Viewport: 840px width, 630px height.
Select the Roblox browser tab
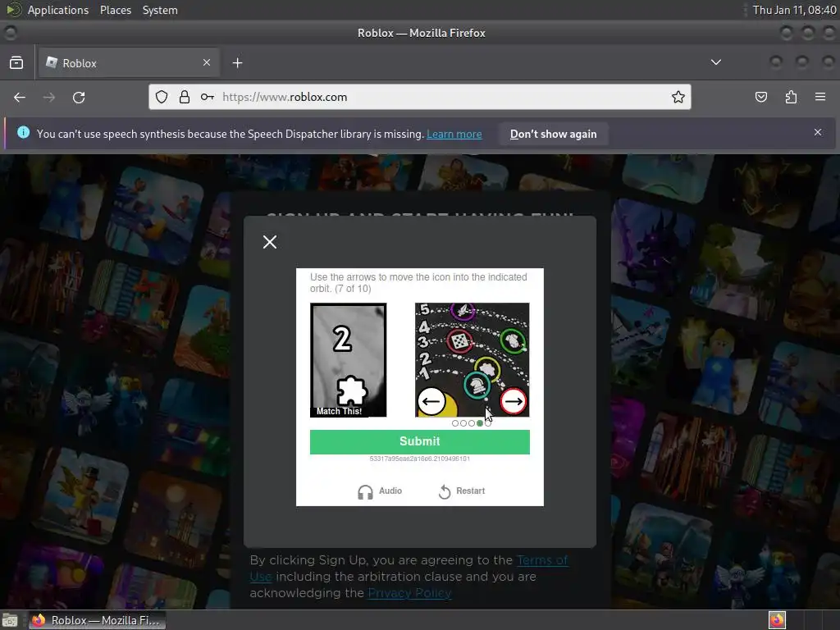(x=128, y=62)
